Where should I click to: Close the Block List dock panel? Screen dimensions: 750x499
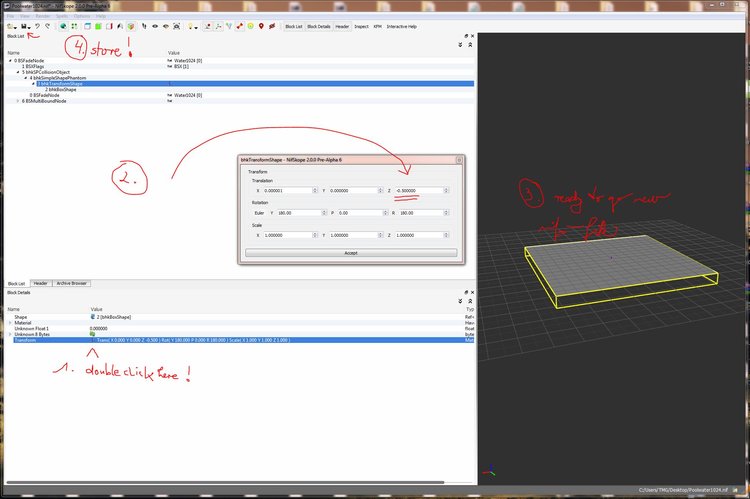pos(473,36)
